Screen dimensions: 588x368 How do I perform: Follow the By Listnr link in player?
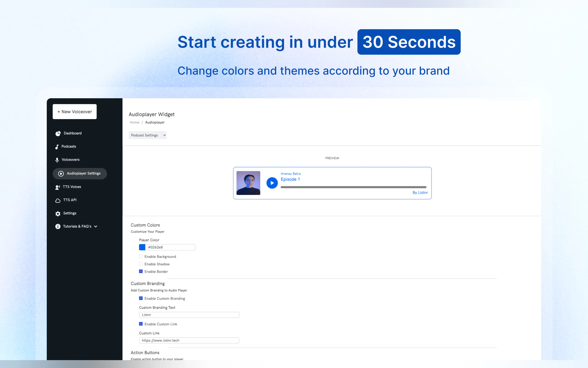[420, 193]
